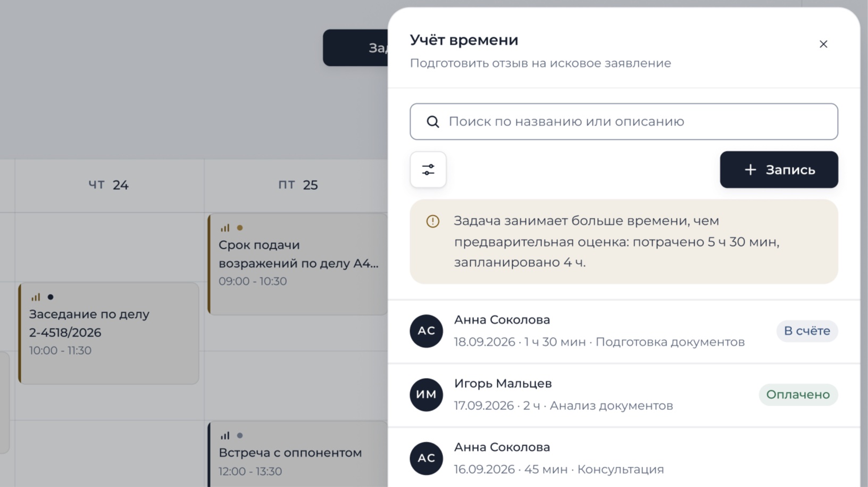Click the priority bars icon on Заседание event
868x487 pixels.
(x=36, y=297)
